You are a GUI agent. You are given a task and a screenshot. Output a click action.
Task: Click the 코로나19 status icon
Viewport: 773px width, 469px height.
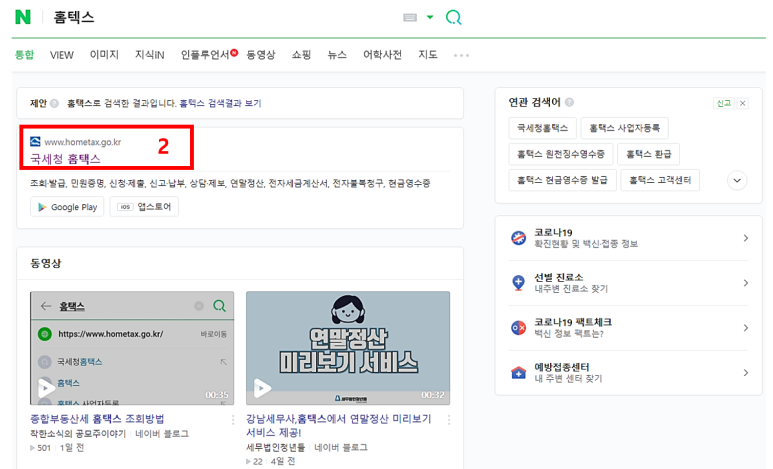(x=518, y=238)
